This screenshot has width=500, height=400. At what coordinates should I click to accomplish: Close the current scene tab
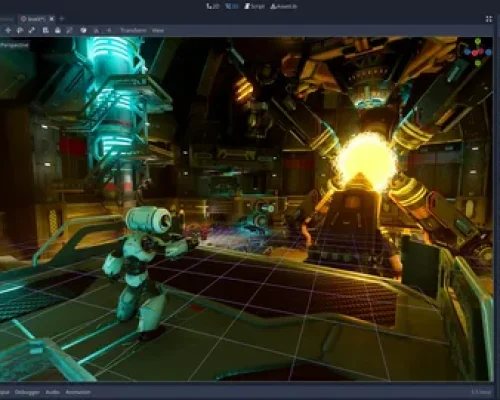(x=52, y=19)
